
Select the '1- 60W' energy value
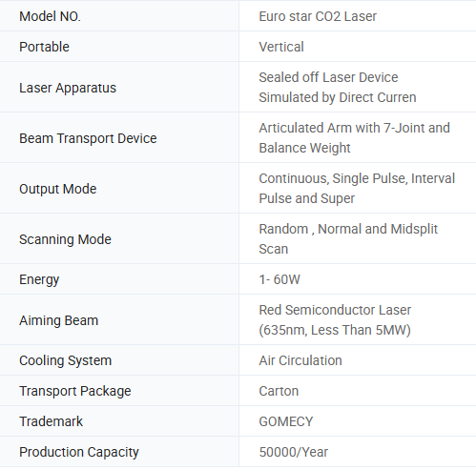click(x=279, y=279)
